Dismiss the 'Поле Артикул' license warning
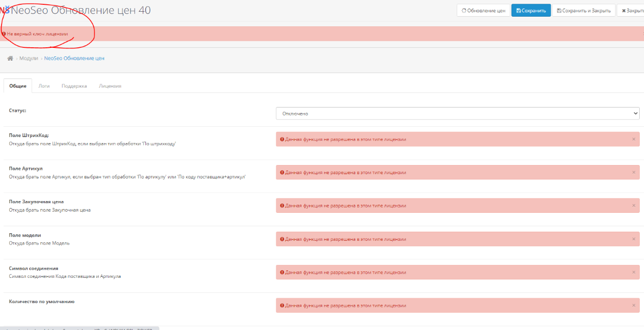644x330 pixels. click(633, 173)
